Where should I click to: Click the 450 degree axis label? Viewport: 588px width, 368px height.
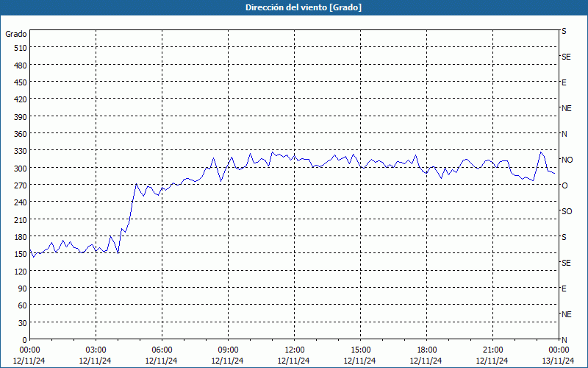point(21,82)
